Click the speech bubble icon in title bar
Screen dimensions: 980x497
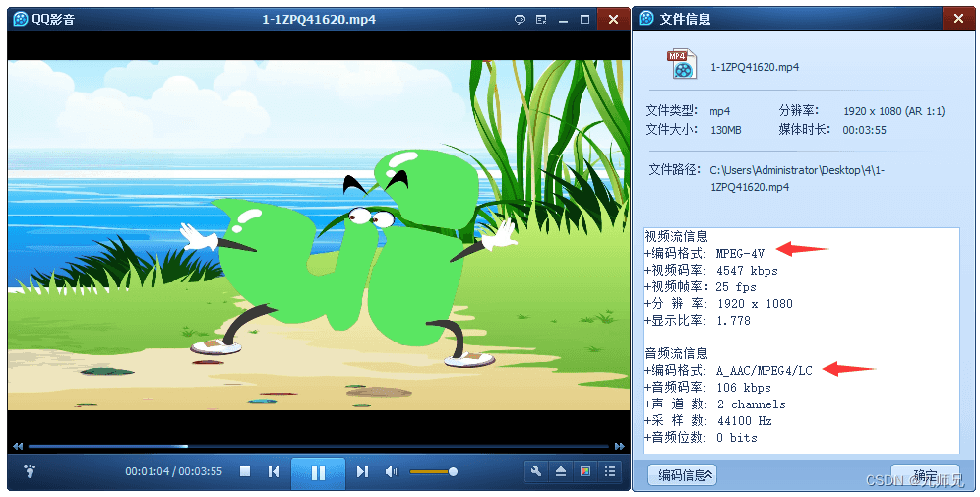(x=521, y=19)
